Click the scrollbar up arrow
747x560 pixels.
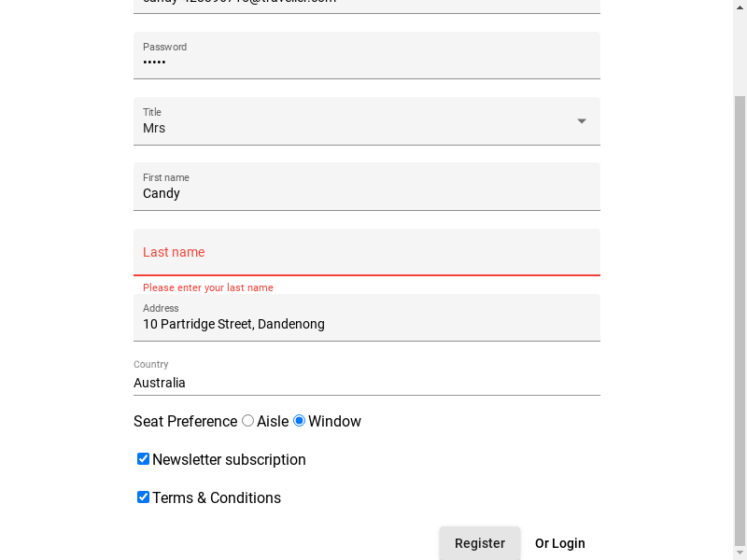click(740, 7)
